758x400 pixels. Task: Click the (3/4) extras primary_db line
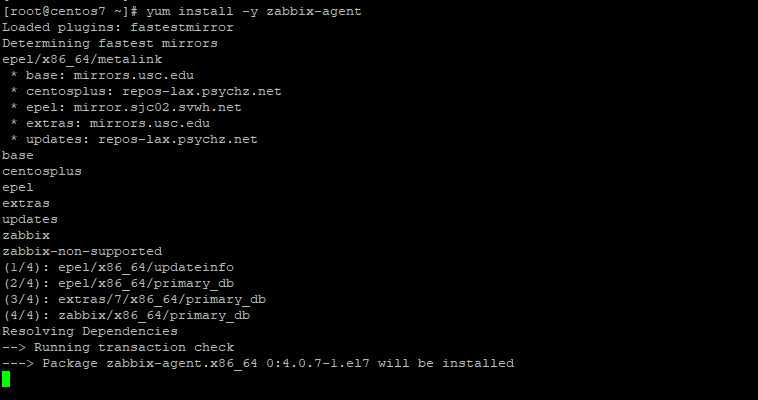coord(135,299)
